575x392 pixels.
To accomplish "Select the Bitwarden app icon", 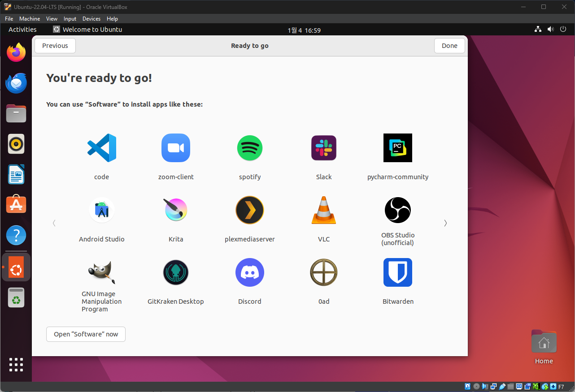I will 398,272.
